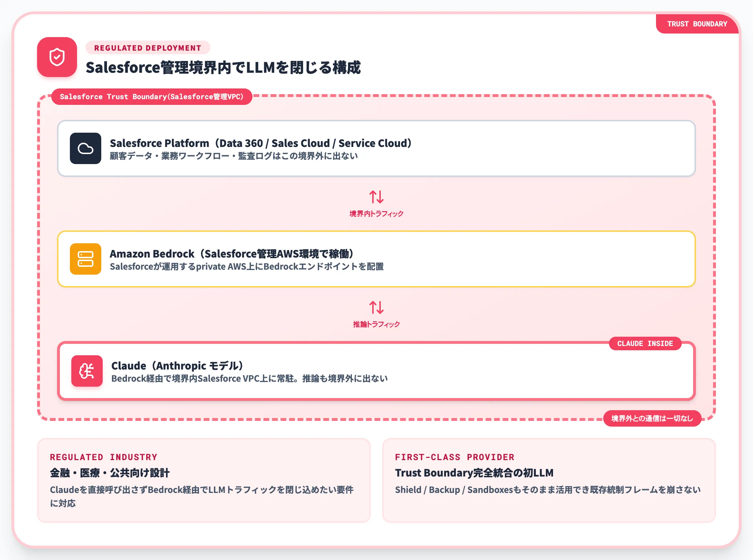Click the TRUST BOUNDARY corner badge
This screenshot has height=560, width=753.
click(697, 24)
